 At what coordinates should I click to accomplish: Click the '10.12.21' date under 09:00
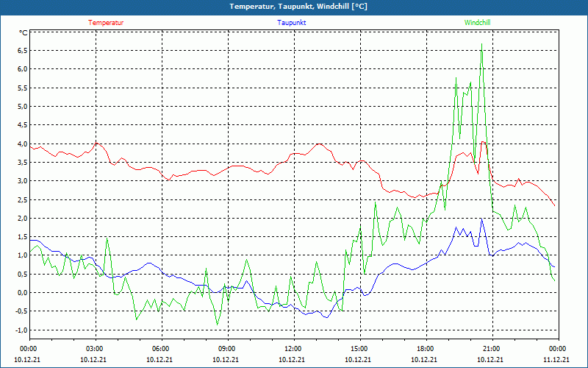226,359
